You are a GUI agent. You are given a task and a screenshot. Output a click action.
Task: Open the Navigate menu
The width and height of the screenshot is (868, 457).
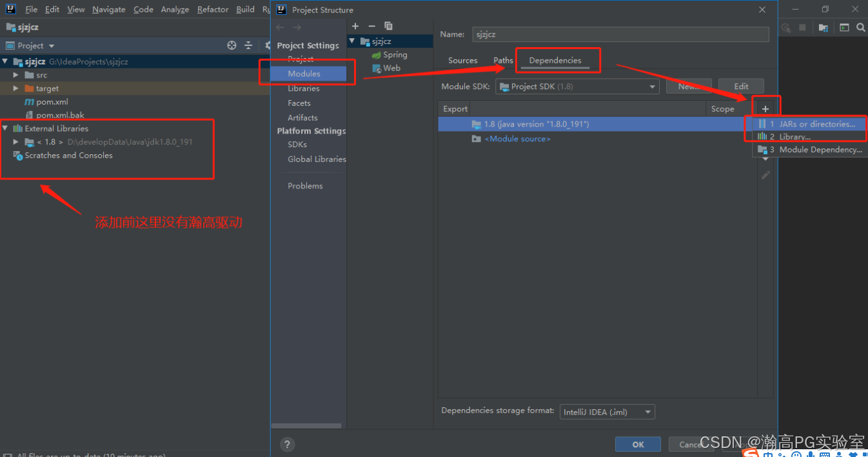pos(109,9)
